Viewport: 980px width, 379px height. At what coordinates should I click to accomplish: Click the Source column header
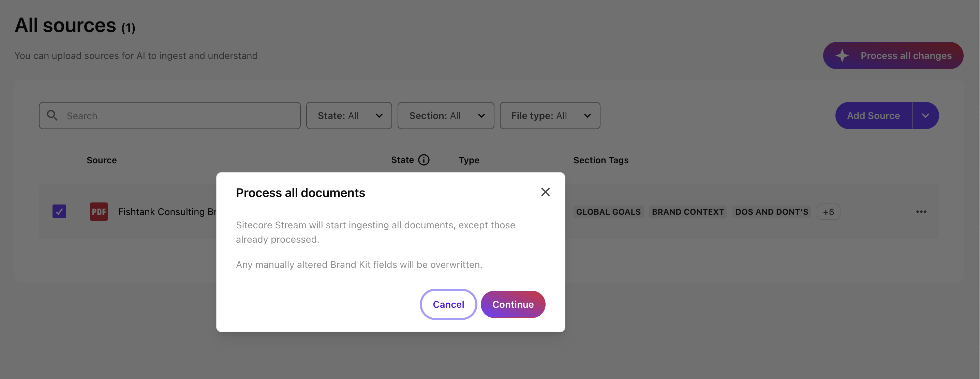click(102, 160)
